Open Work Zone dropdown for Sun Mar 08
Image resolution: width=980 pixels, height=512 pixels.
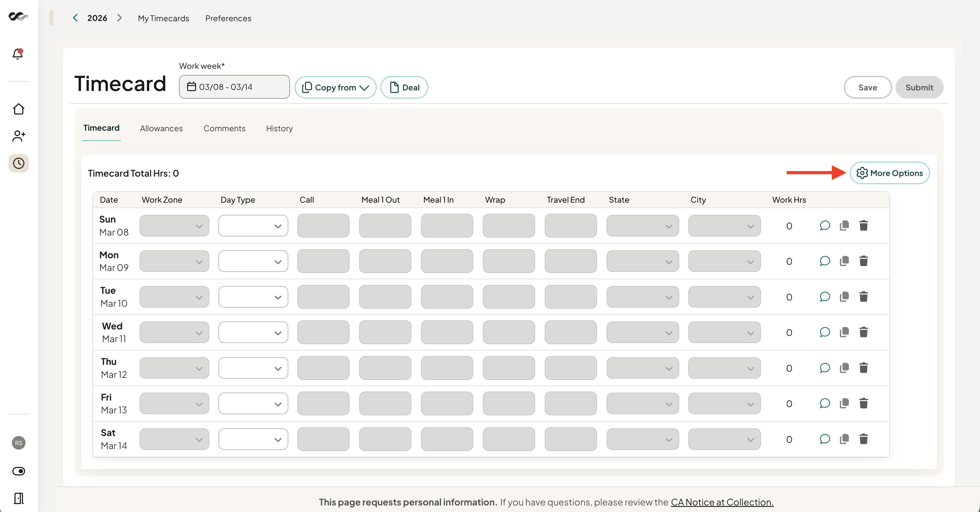(x=174, y=226)
